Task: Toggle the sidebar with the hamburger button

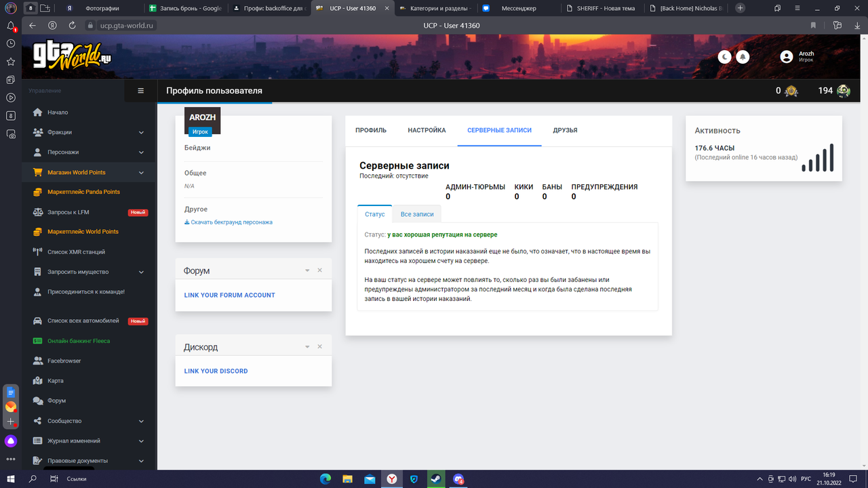Action: [x=141, y=91]
